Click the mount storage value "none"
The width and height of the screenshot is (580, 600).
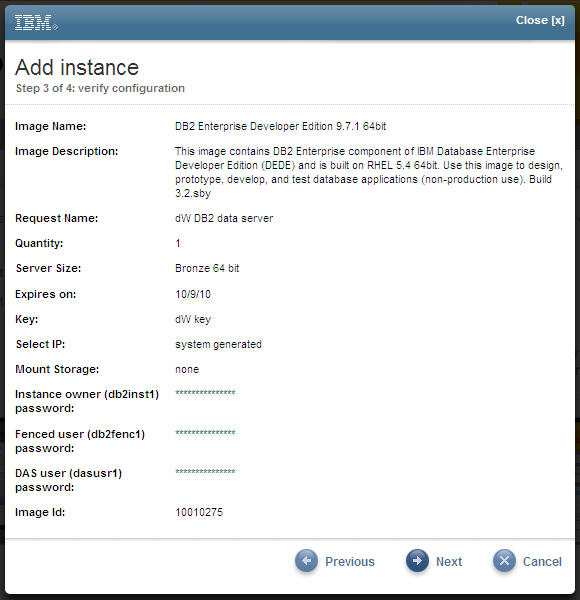(x=187, y=370)
